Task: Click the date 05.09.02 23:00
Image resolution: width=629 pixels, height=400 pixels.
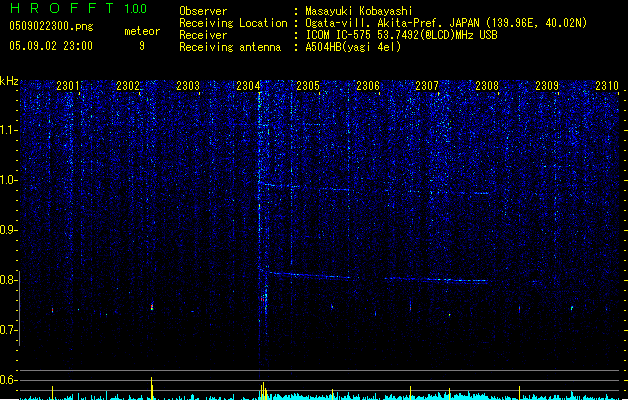Action: pyautogui.click(x=51, y=46)
